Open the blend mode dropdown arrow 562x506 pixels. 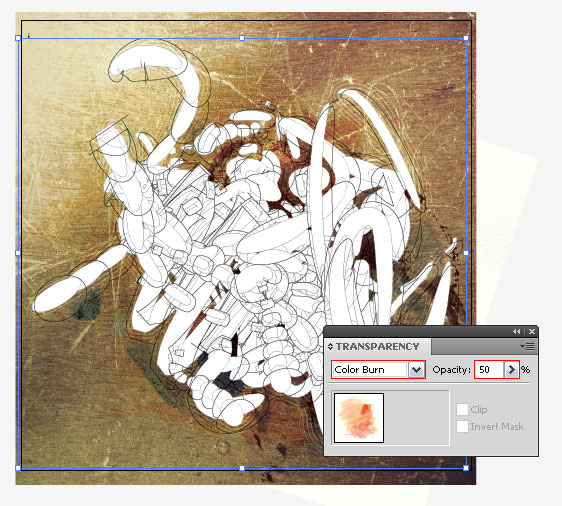416,369
